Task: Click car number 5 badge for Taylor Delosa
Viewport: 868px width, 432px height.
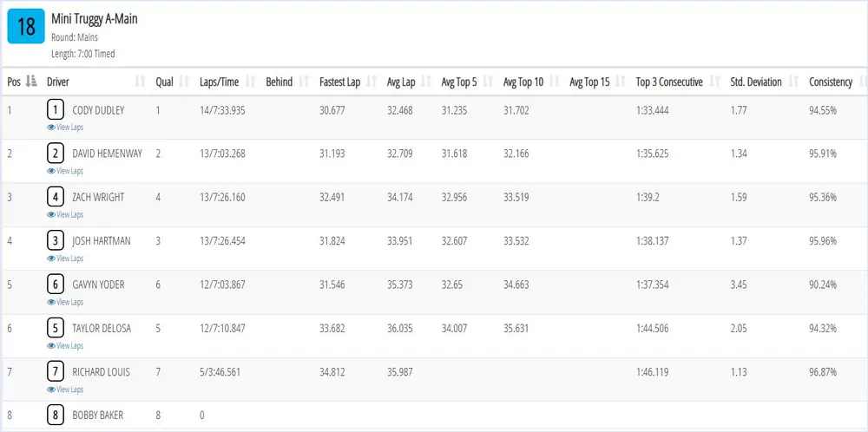Action: [56, 329]
